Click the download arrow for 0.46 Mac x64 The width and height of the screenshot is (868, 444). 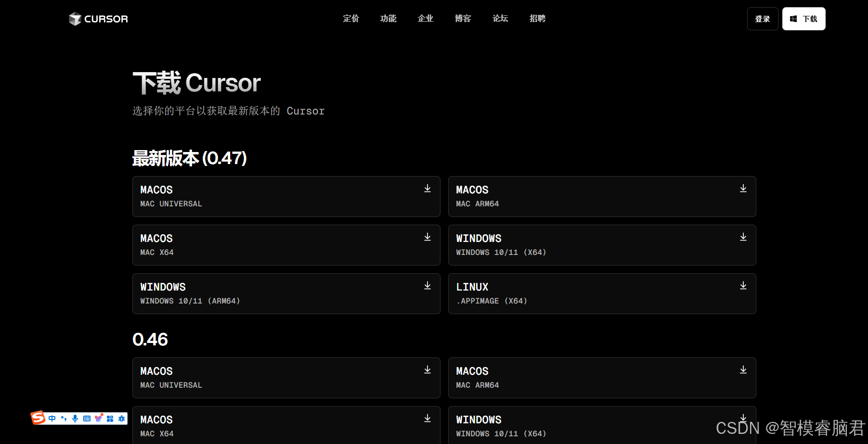(x=428, y=419)
